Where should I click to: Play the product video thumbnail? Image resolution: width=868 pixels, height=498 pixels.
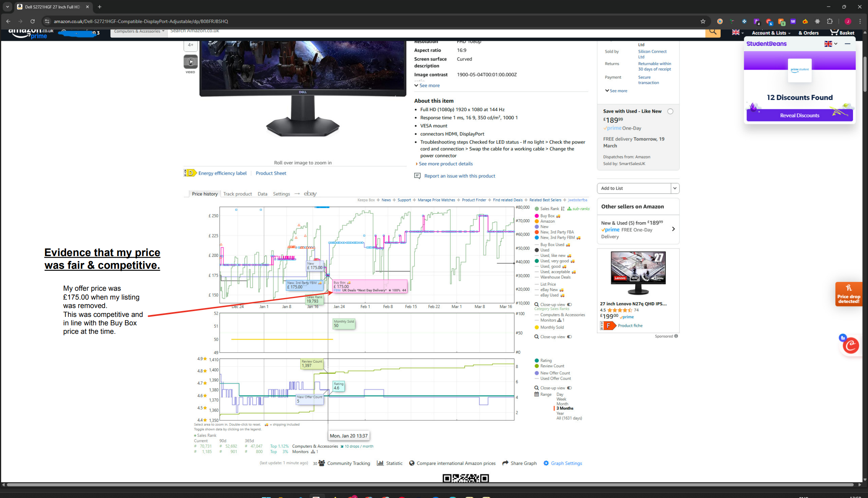coord(190,62)
